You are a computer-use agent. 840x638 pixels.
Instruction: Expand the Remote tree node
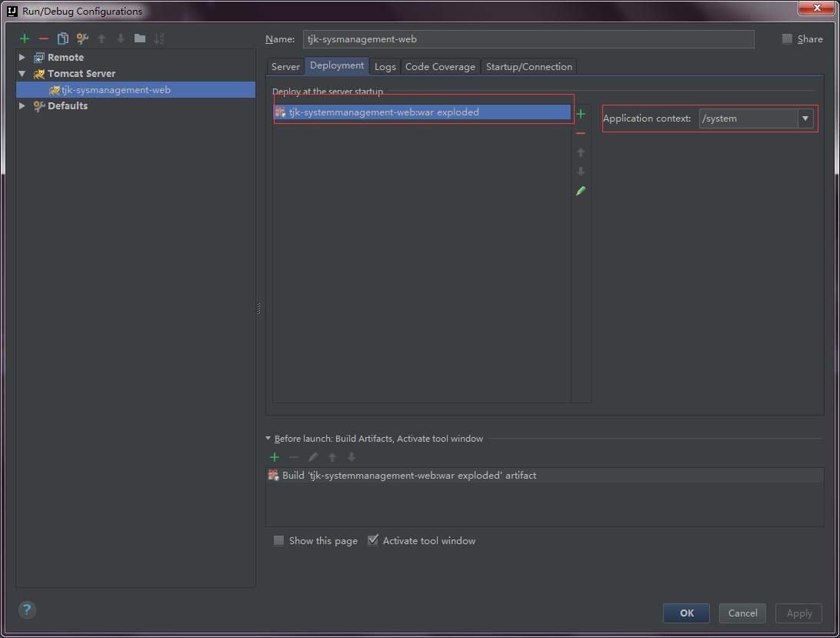tap(22, 58)
